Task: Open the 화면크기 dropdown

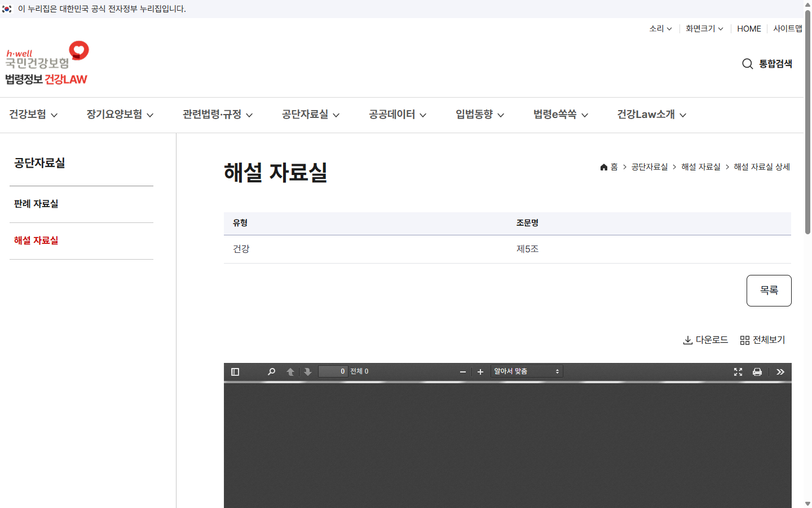Action: pyautogui.click(x=704, y=29)
